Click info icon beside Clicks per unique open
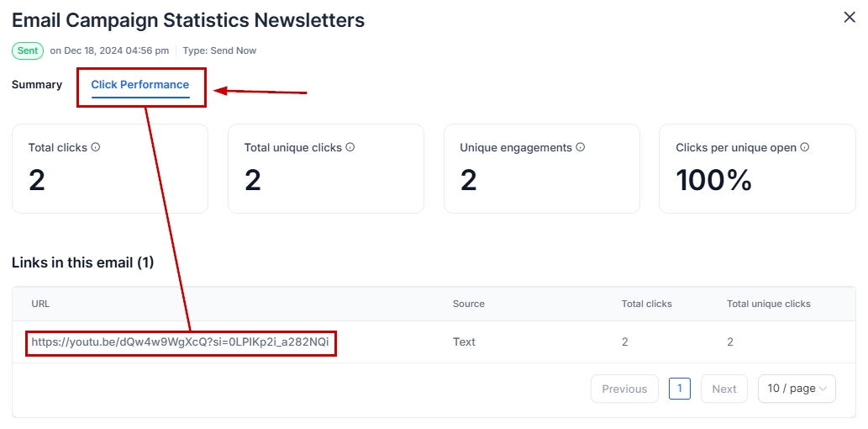Screen dimensions: 868x429 pyautogui.click(x=805, y=147)
